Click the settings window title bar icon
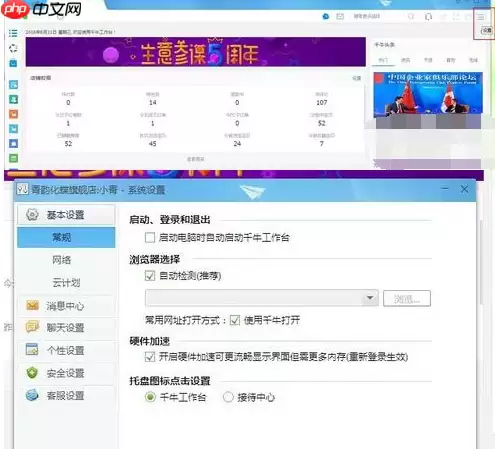Screen dimensions: 495x449 pyautogui.click(x=22, y=189)
